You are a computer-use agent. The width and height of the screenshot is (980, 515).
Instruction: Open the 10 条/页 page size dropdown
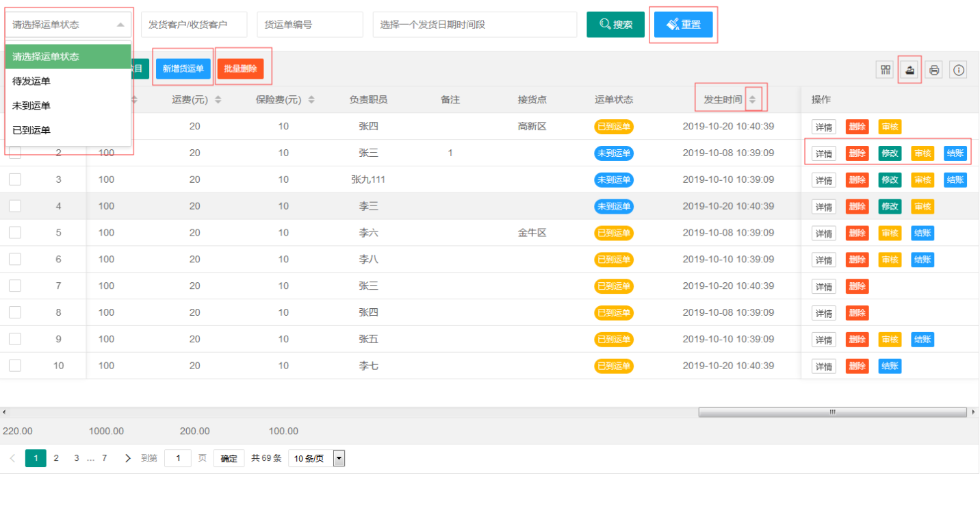pyautogui.click(x=316, y=458)
